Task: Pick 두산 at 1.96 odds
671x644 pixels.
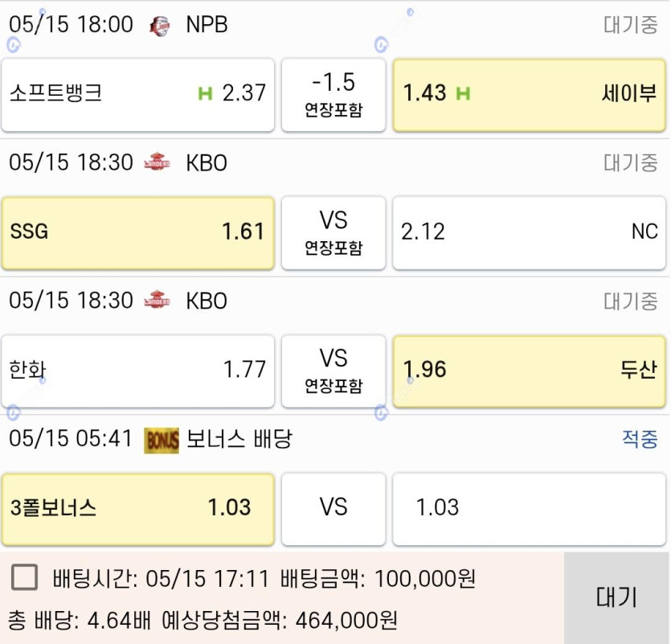Action: point(529,371)
